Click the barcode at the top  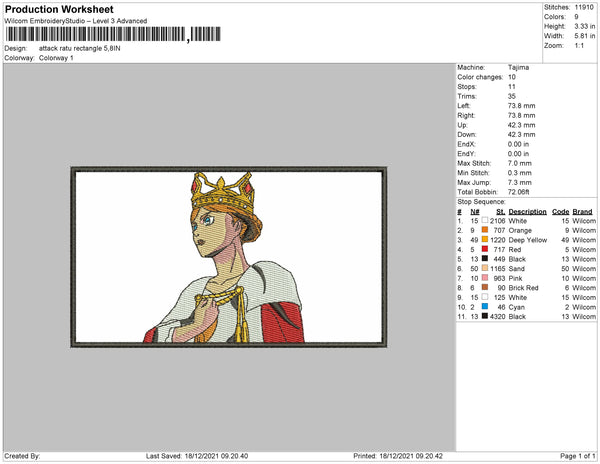pos(113,34)
